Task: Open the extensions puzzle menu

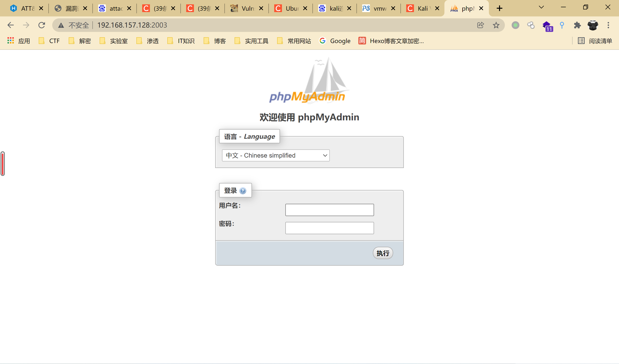Action: 577,25
